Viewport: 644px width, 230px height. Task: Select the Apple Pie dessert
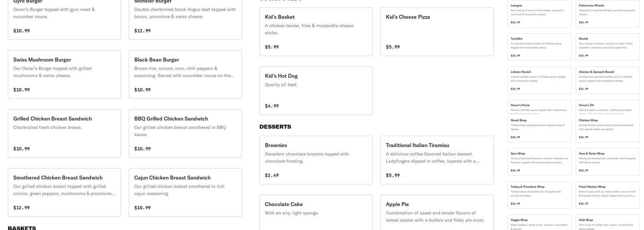click(437, 213)
